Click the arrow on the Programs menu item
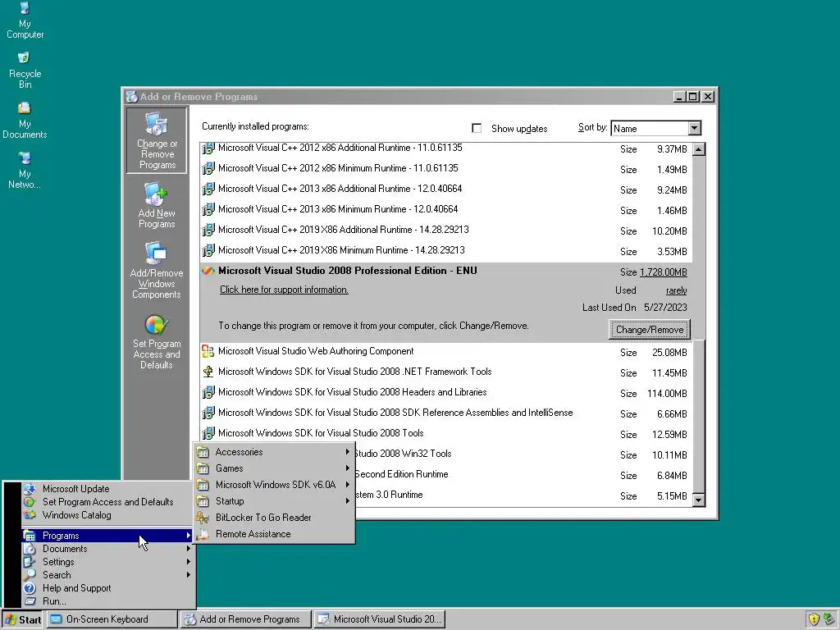 pos(189,535)
